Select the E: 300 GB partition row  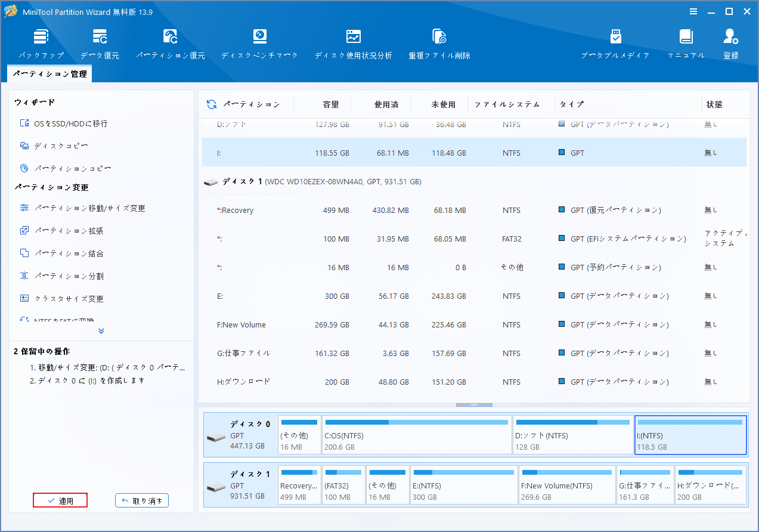tap(474, 296)
